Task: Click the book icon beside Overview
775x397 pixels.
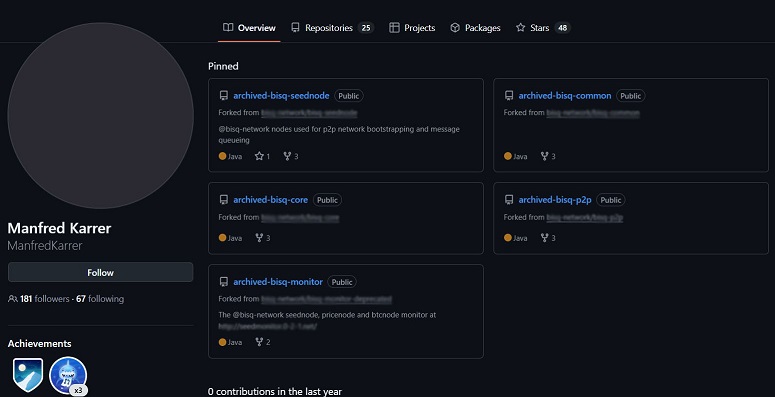Action: (x=228, y=28)
